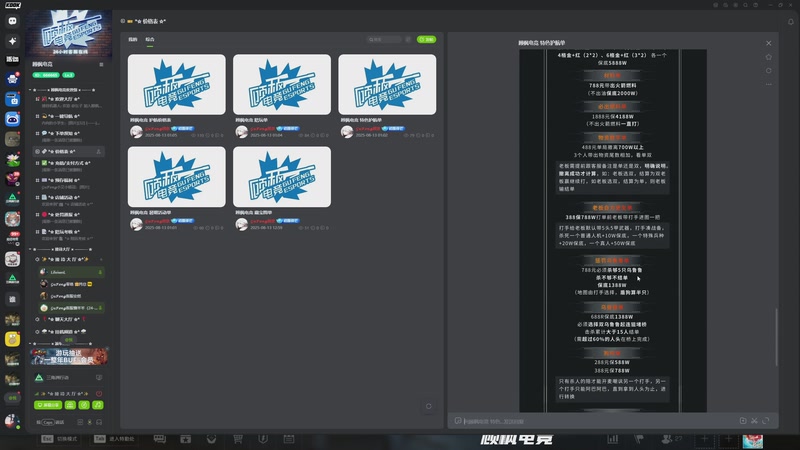This screenshot has width=800, height=450.
Task: Click shopping cart icon in bottom overlay bar
Action: pyautogui.click(x=237, y=439)
